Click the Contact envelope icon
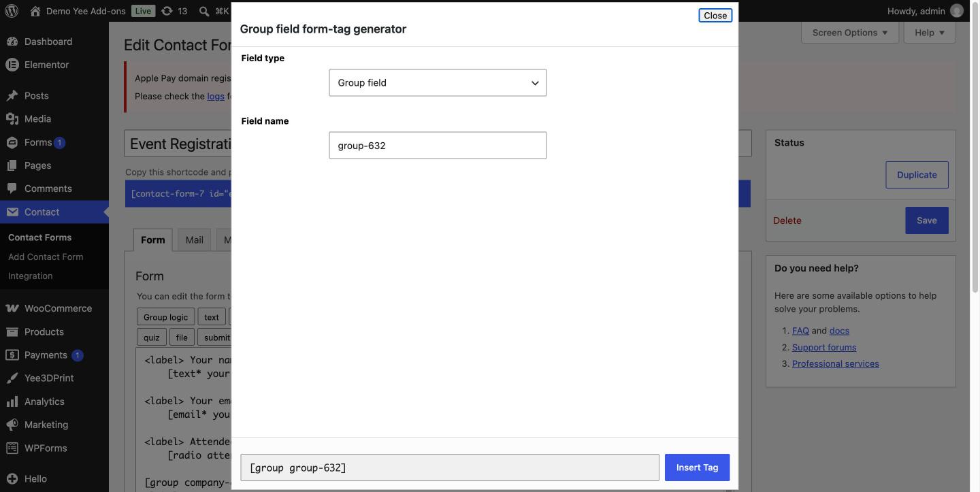 pyautogui.click(x=12, y=212)
